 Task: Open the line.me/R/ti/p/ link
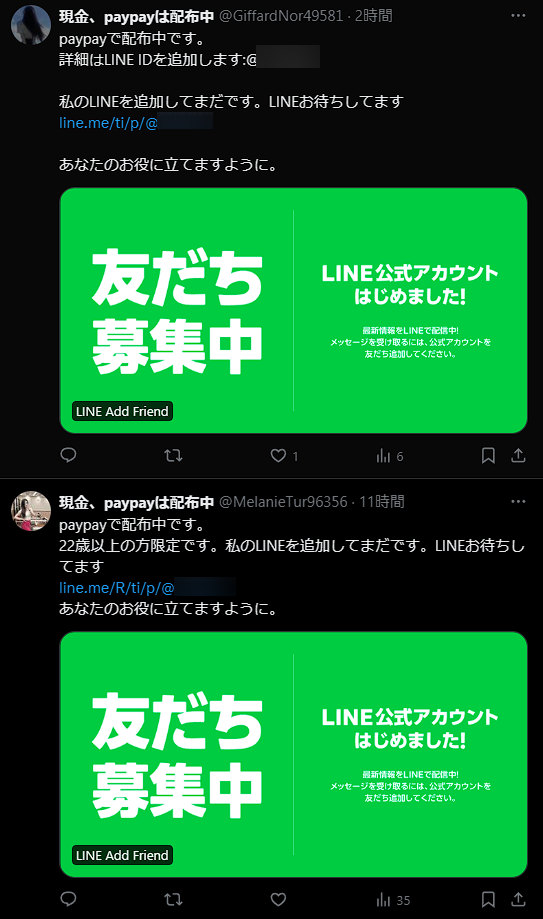[x=147, y=587]
